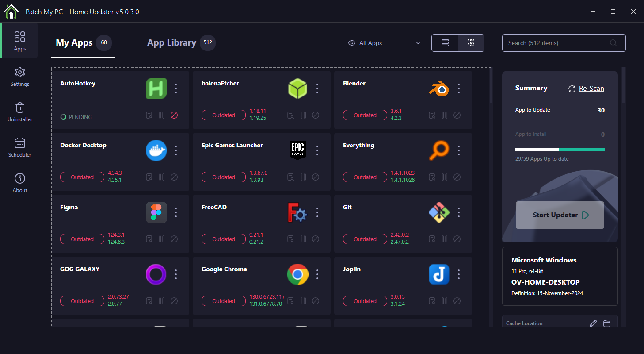Click the Outdated badge on GOG GALAXY
Viewport: 644px width, 354px height.
82,301
